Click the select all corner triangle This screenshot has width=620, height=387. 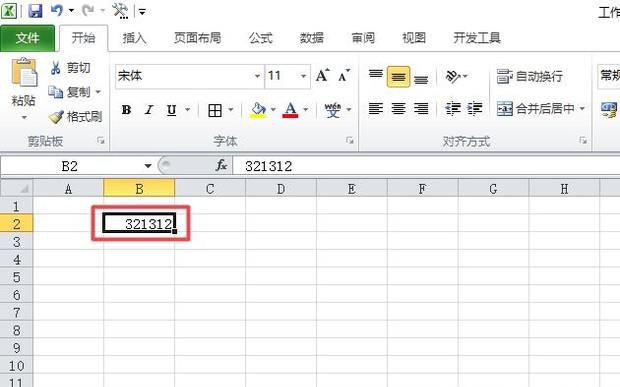click(17, 188)
